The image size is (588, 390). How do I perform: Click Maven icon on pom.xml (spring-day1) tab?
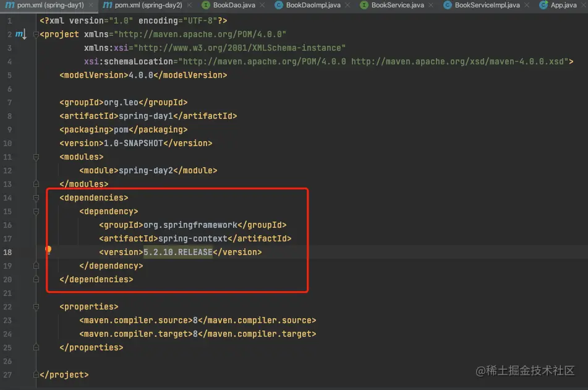click(x=10, y=5)
